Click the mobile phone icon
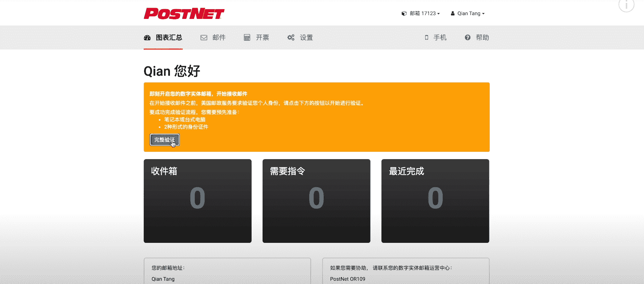This screenshot has width=644, height=284. coord(426,38)
